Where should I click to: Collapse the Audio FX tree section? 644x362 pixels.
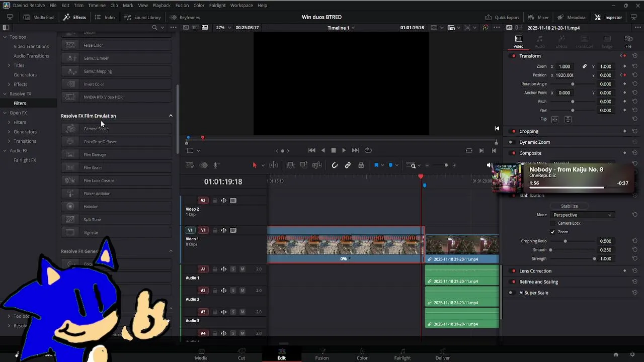coord(5,150)
